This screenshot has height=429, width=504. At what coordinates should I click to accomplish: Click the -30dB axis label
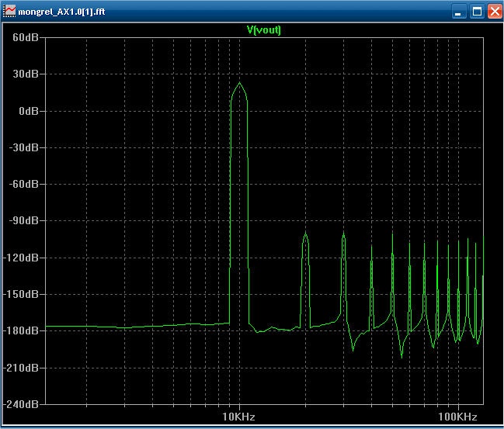point(23,147)
